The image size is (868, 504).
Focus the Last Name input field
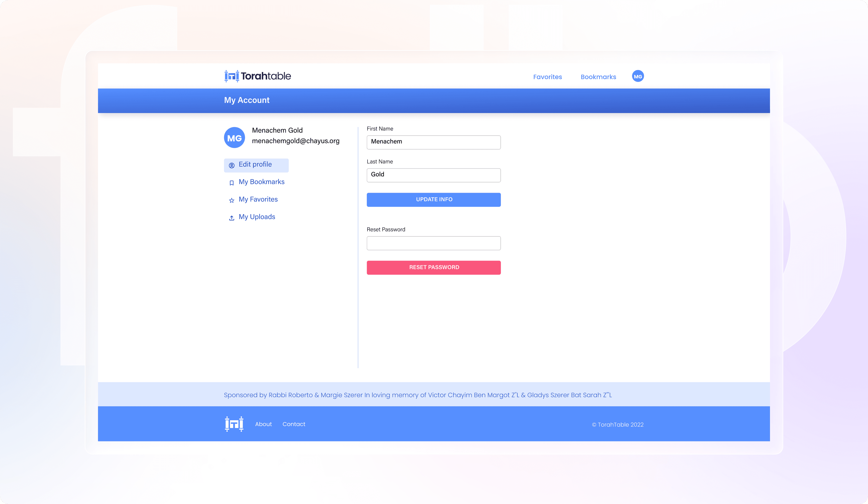point(433,175)
